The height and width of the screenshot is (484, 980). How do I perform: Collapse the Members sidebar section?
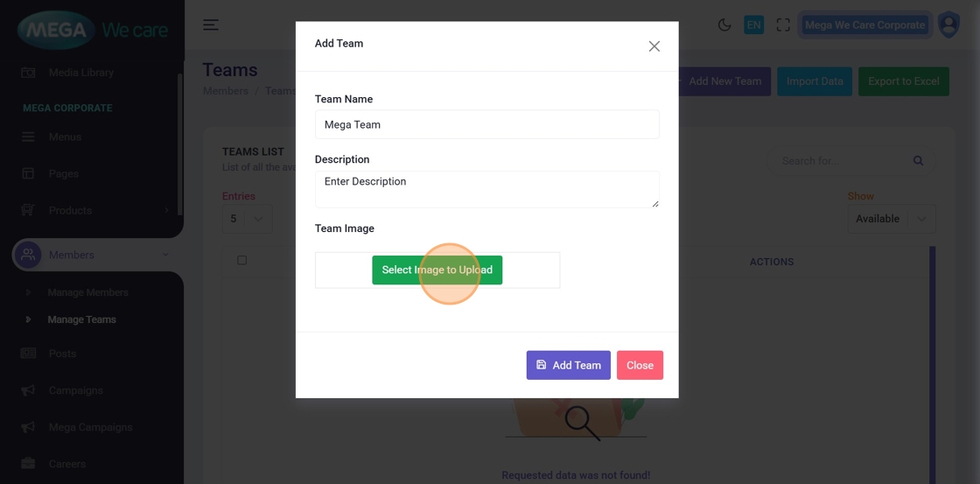point(165,255)
